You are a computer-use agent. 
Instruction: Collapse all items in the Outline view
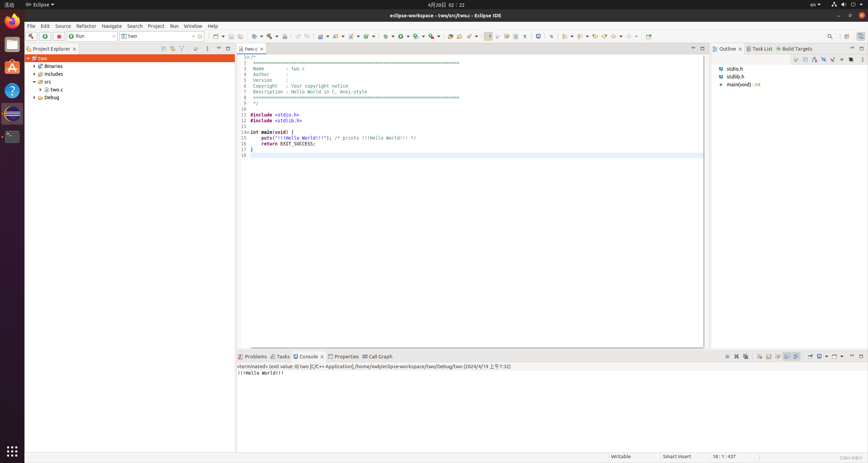click(806, 59)
